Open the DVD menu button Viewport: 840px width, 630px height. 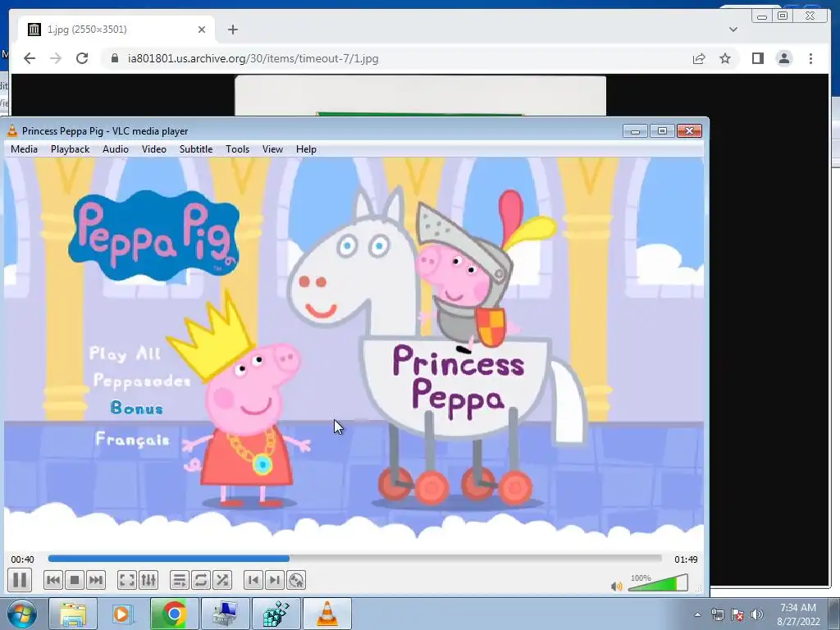(x=295, y=580)
